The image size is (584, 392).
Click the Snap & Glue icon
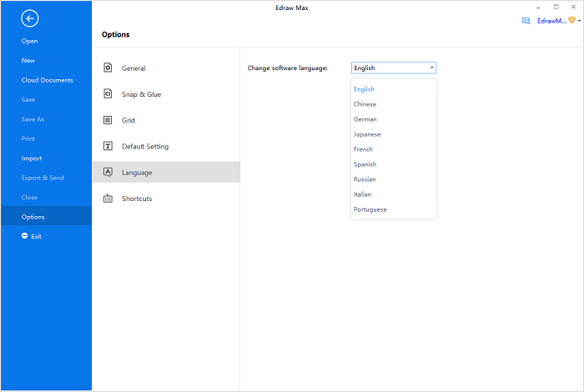[x=108, y=94]
